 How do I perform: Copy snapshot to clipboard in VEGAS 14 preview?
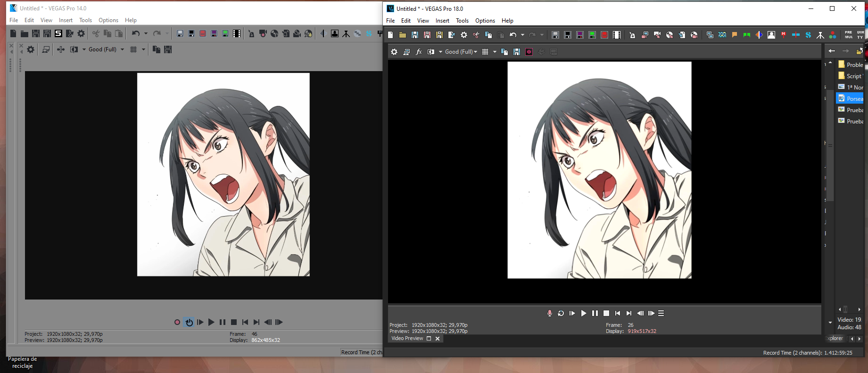(x=157, y=49)
